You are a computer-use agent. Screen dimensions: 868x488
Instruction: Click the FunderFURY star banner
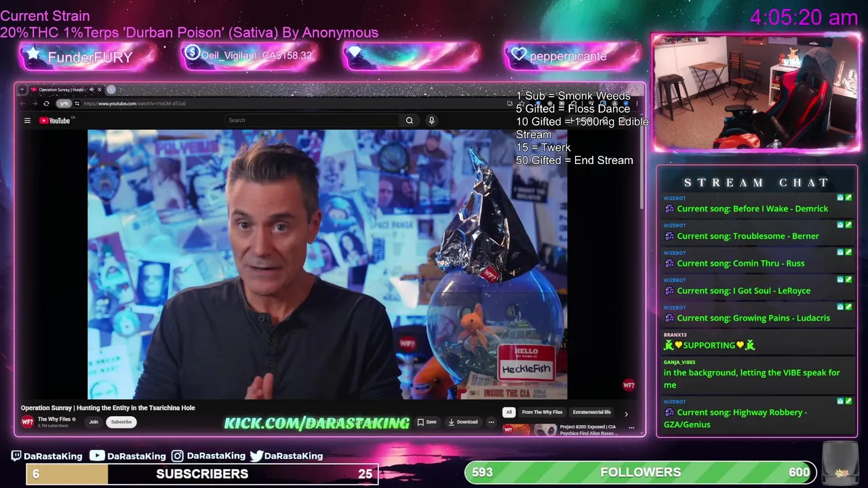(x=87, y=56)
